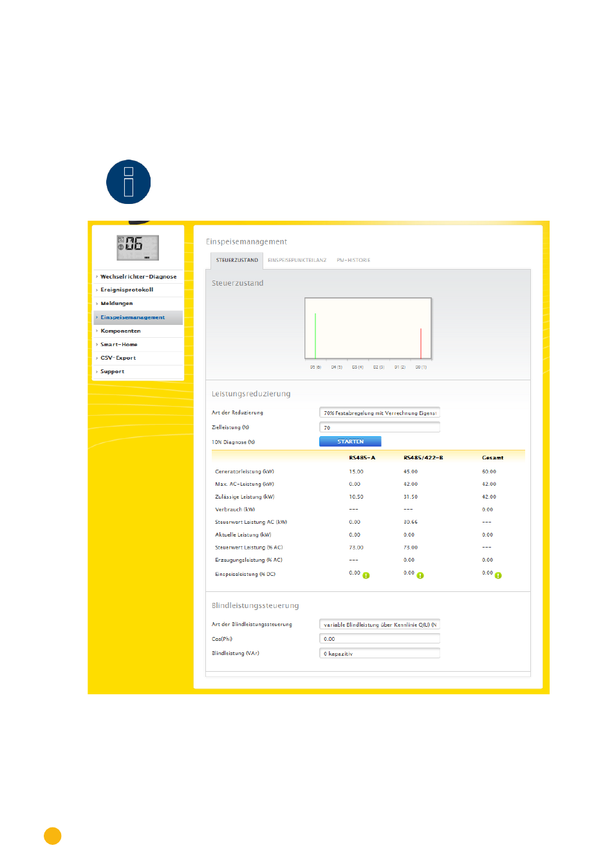Screen dimensions: 614x868
Task: Click the LCD display thumbnail showing 06
Action: pyautogui.click(x=138, y=247)
